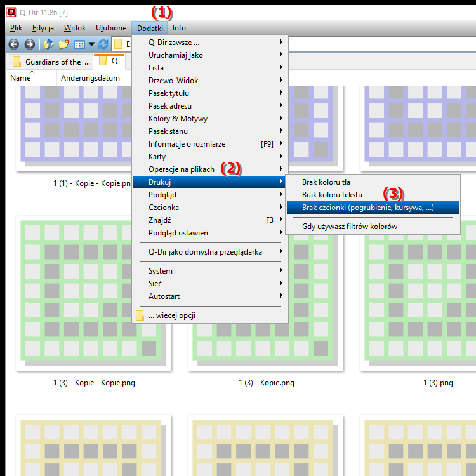The image size is (476, 476).
Task: Click the folder icon in address bar
Action: click(118, 44)
